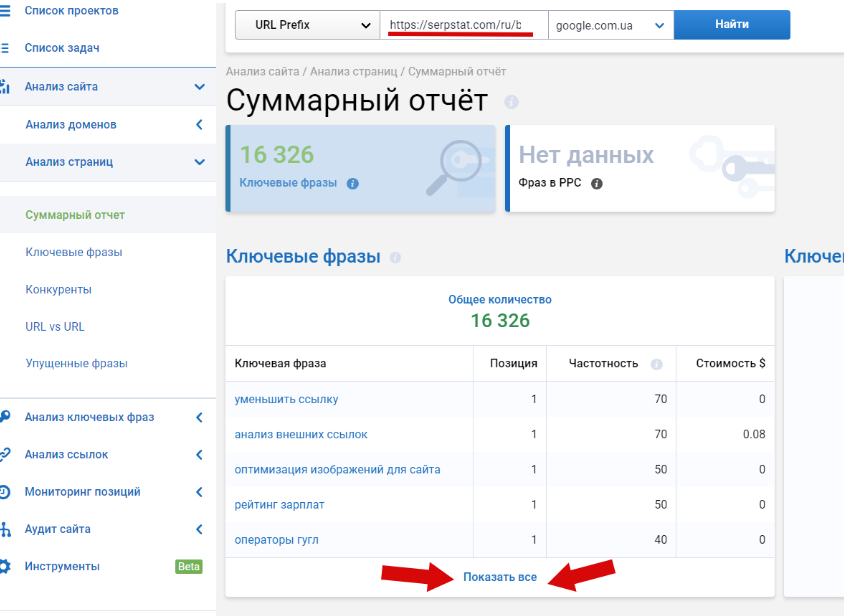Expand Мониторинг позиций chevron
The width and height of the screenshot is (844, 616).
[x=200, y=492]
